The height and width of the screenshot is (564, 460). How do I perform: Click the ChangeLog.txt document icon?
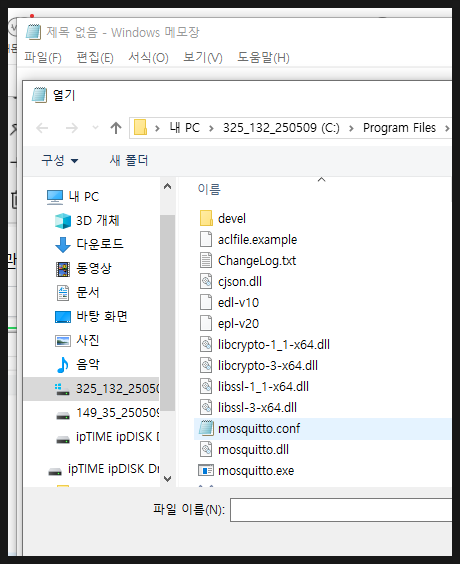click(206, 260)
